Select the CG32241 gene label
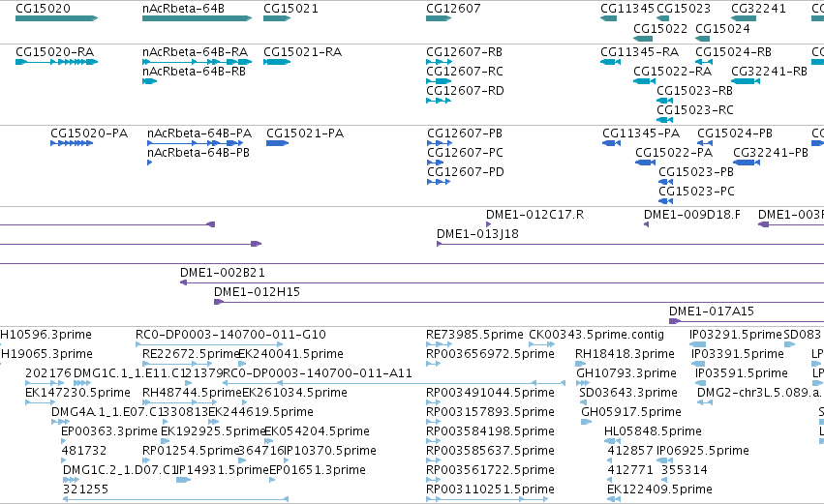 click(x=758, y=9)
